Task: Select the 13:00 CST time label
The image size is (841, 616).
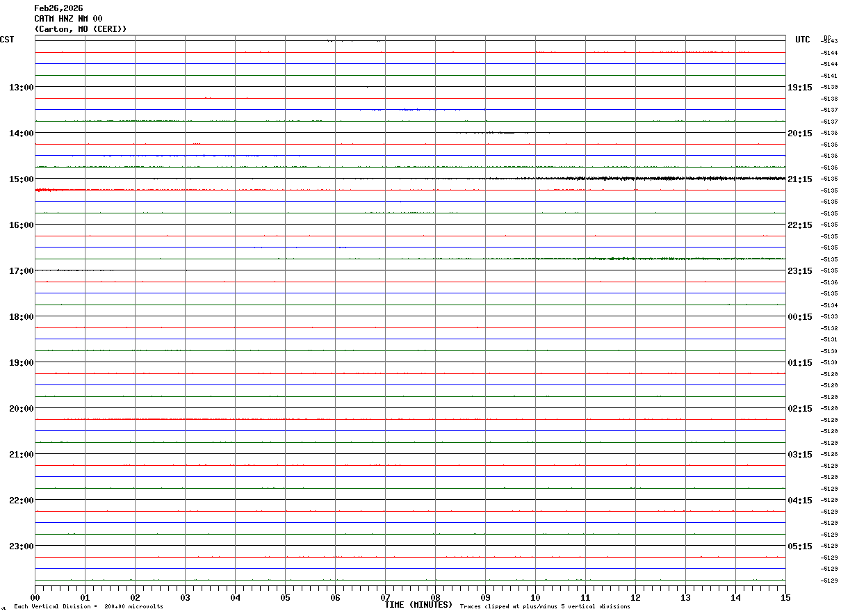Action: tap(22, 88)
